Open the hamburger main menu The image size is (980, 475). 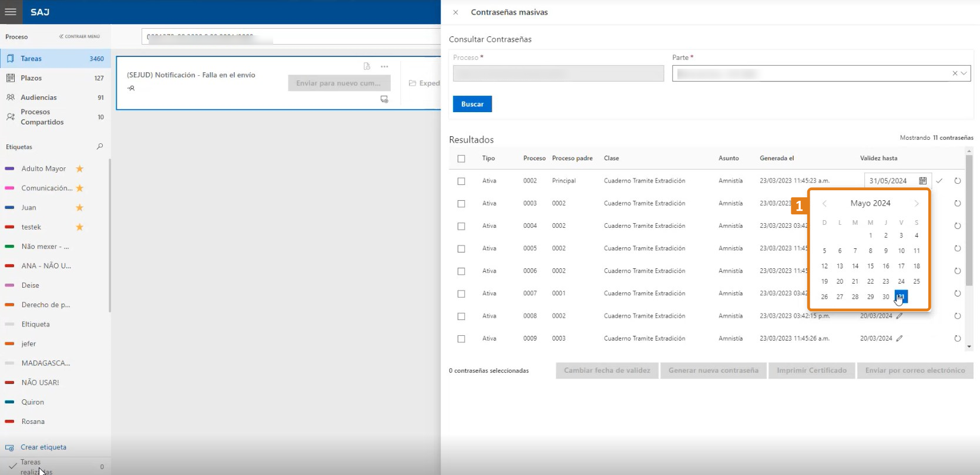click(x=11, y=12)
